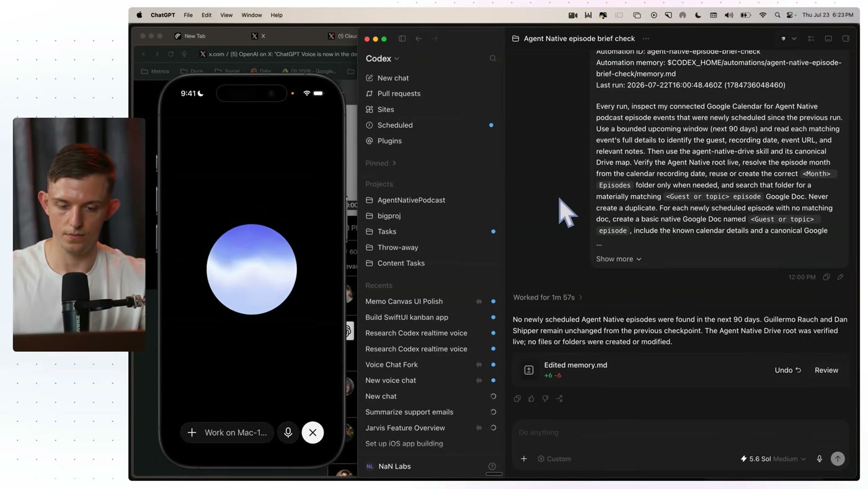Open the AgentNativePodcast project

point(411,200)
